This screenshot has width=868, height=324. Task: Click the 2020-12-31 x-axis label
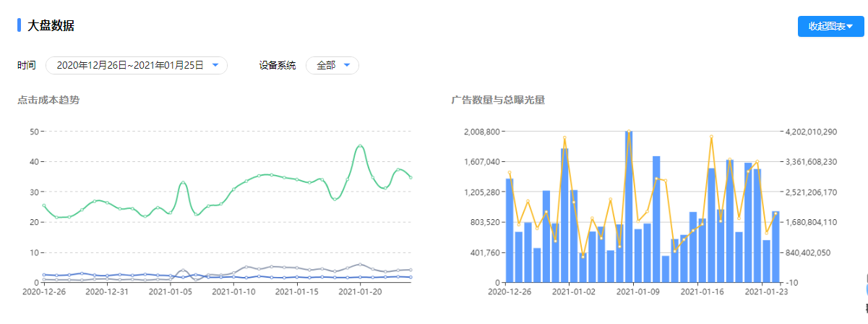click(107, 292)
